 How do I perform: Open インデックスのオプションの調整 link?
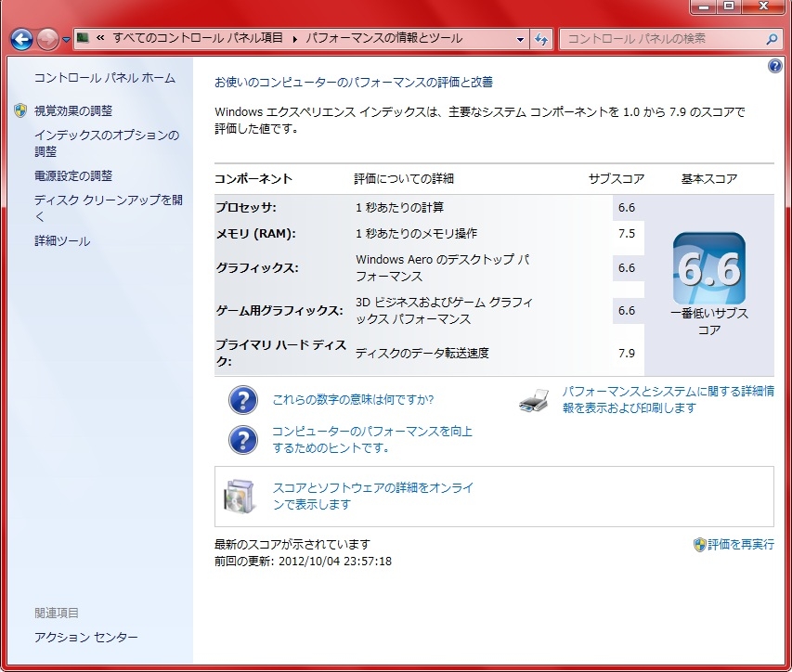click(106, 143)
